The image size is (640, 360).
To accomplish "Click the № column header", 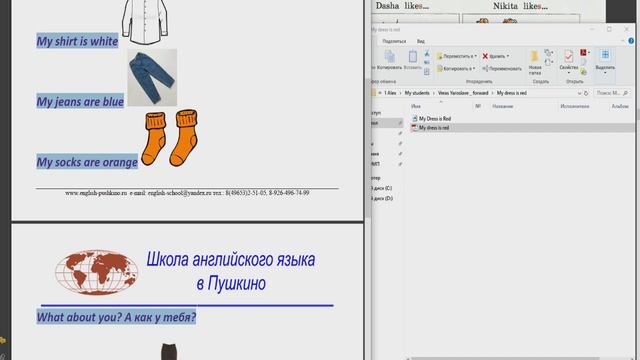I will pyautogui.click(x=478, y=106).
